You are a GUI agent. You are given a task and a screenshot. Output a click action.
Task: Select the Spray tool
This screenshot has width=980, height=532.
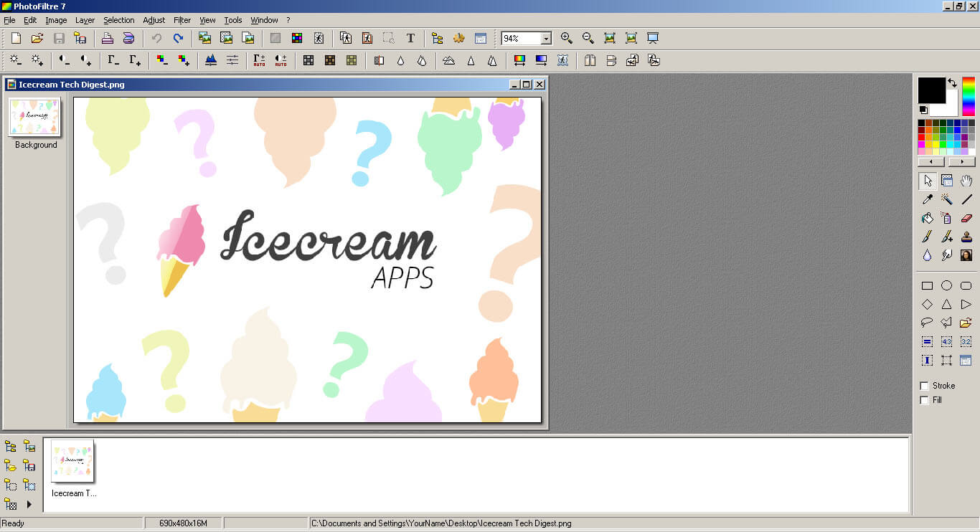946,218
